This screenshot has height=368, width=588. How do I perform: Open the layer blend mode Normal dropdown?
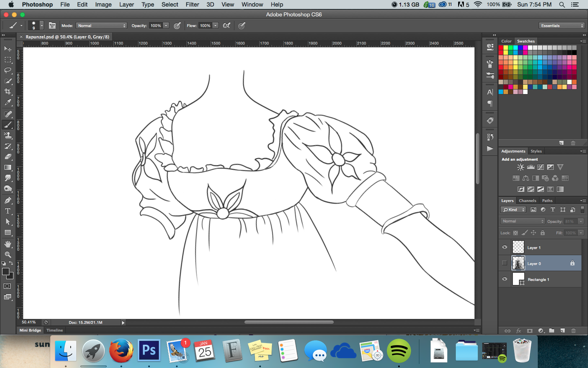tap(523, 221)
